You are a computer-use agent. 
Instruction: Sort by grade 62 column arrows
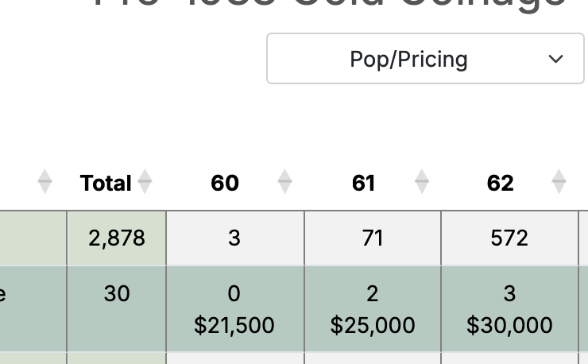(559, 182)
